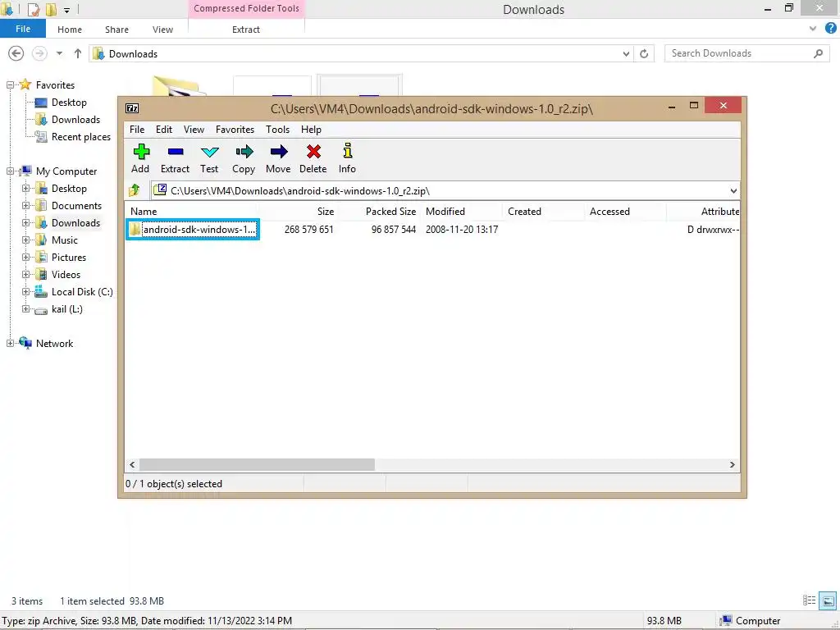Screen dimensions: 840x630
Task: Click the Properties icon in quick access toolbar
Action: point(33,9)
